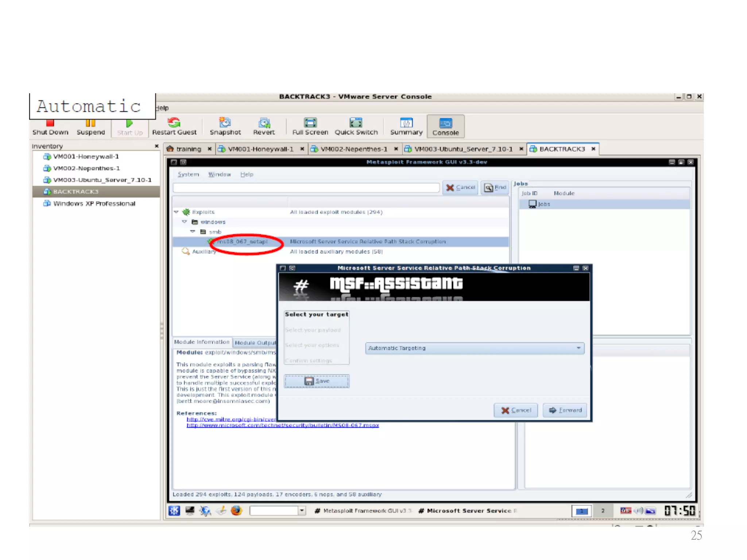The width and height of the screenshot is (747, 560).
Task: Switch to the VM002-Nepenthes-1 tab
Action: 353,149
